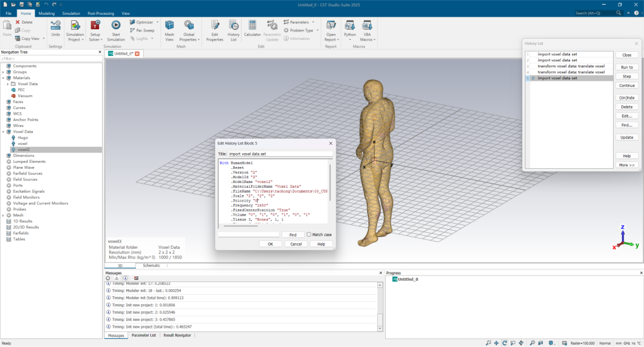
Task: Click More >> in History List
Action: [x=627, y=165]
